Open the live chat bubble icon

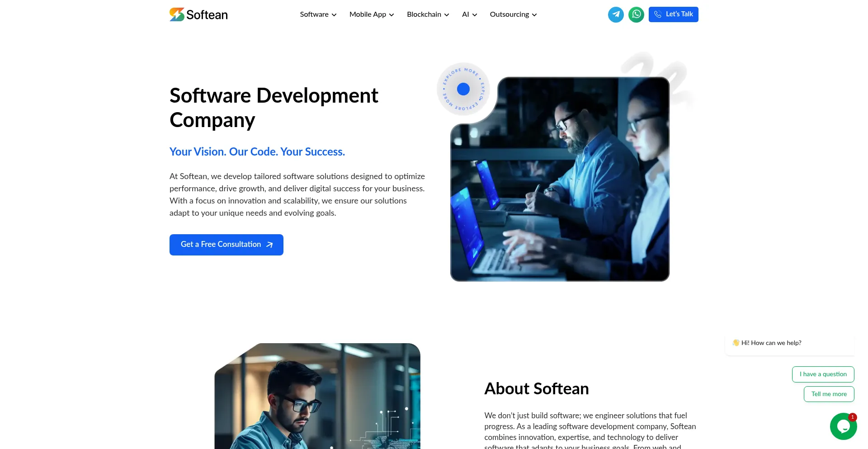point(843,426)
